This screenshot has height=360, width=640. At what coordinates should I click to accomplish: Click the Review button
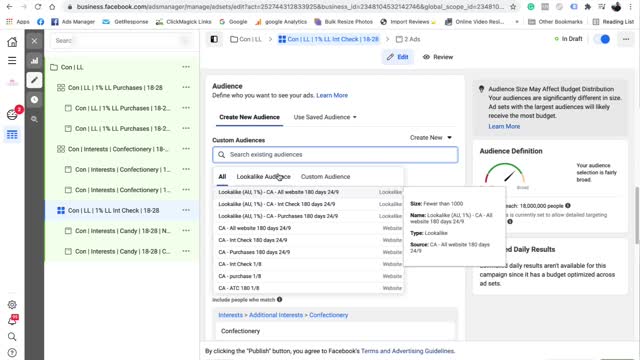click(x=438, y=57)
